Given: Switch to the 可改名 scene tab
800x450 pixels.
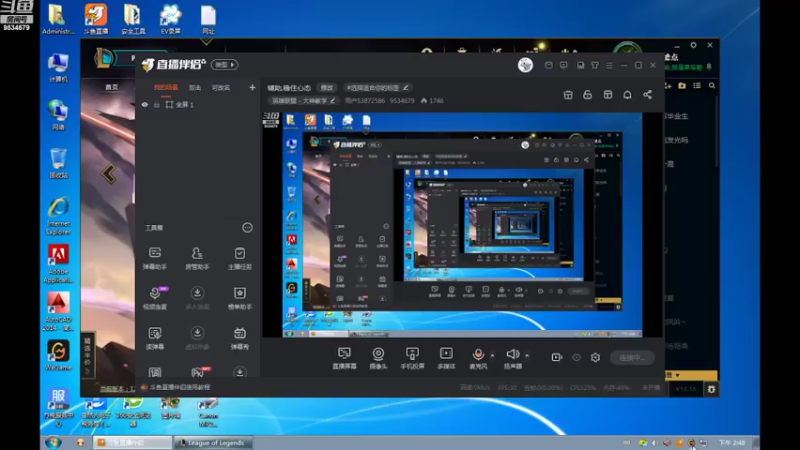Looking at the screenshot, I should click(221, 88).
